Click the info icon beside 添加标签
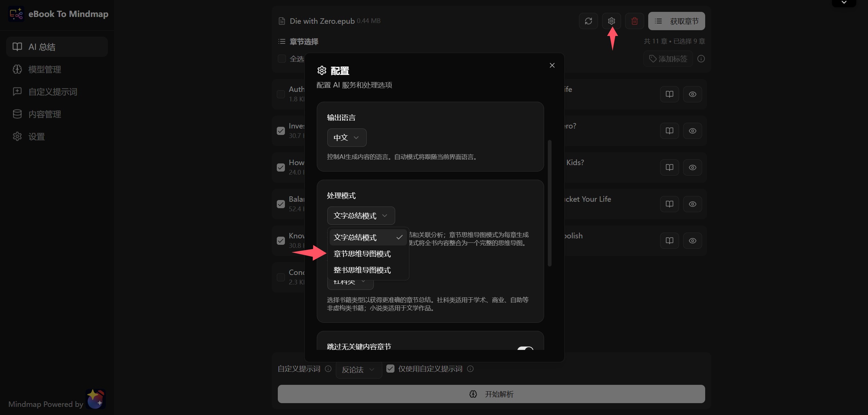868x415 pixels. pos(701,58)
